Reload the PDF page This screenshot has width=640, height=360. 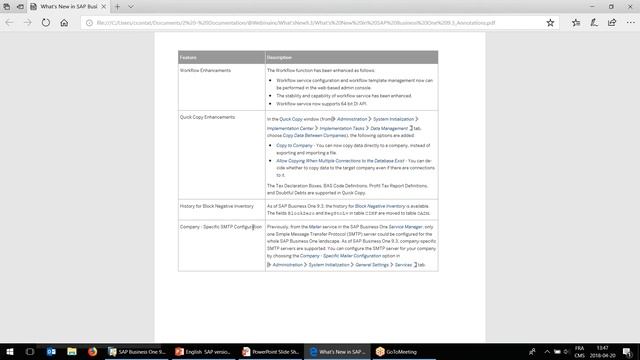pyautogui.click(x=46, y=23)
